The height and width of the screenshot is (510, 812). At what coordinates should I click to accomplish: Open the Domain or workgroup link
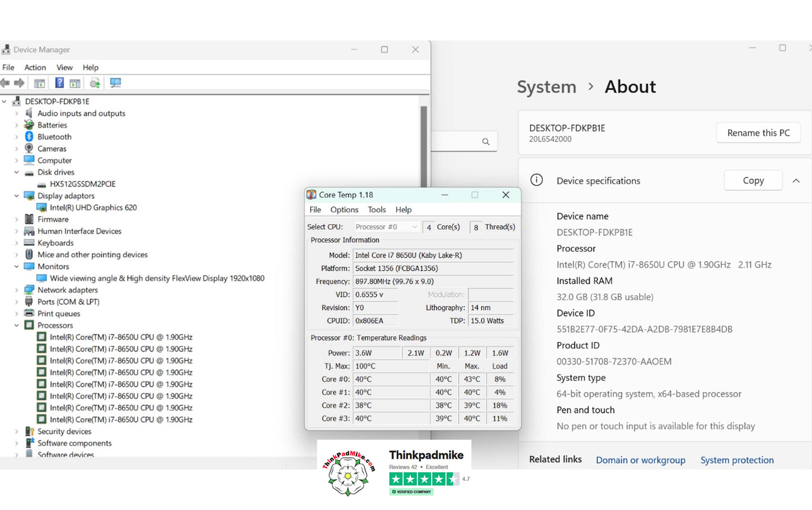(x=641, y=460)
